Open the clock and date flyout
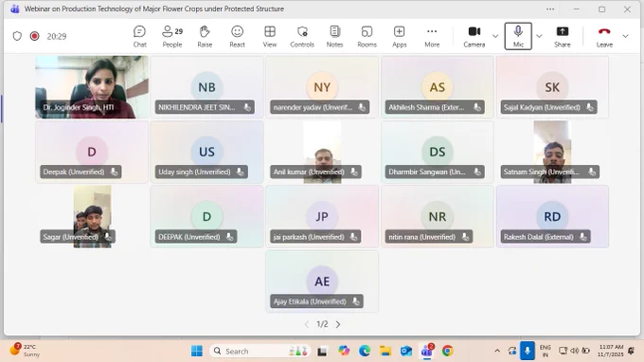The image size is (644, 362). click(611, 351)
